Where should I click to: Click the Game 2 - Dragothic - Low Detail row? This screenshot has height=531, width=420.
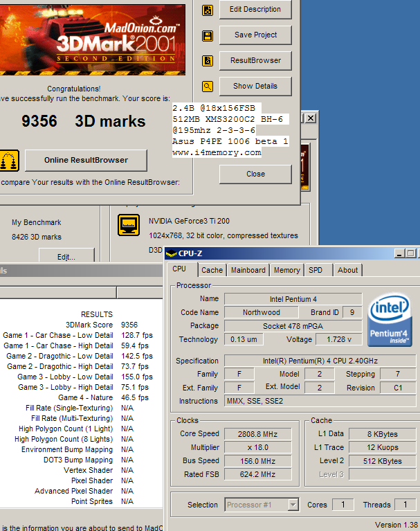(80, 357)
